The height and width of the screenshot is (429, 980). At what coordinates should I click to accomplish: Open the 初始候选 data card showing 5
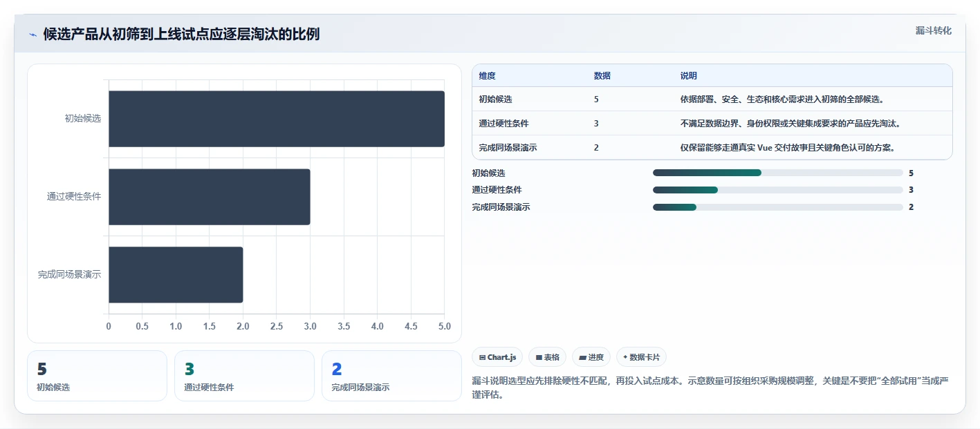(98, 376)
